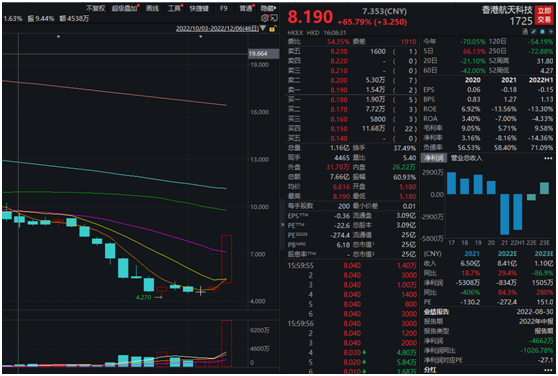
Task: Toggle the yellow date range lock icon
Action: pyautogui.click(x=272, y=29)
